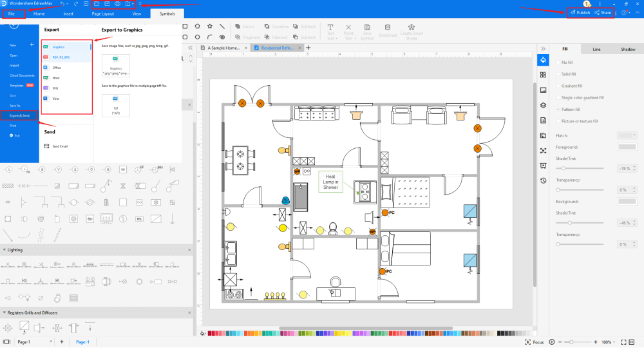
Task: Collapse the right panel with double chevron
Action: (543, 48)
